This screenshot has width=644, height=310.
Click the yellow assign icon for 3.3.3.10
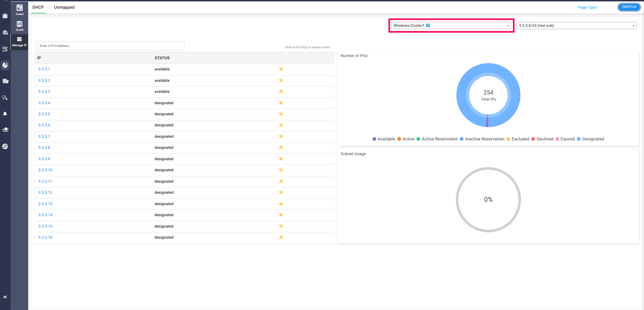(281, 170)
